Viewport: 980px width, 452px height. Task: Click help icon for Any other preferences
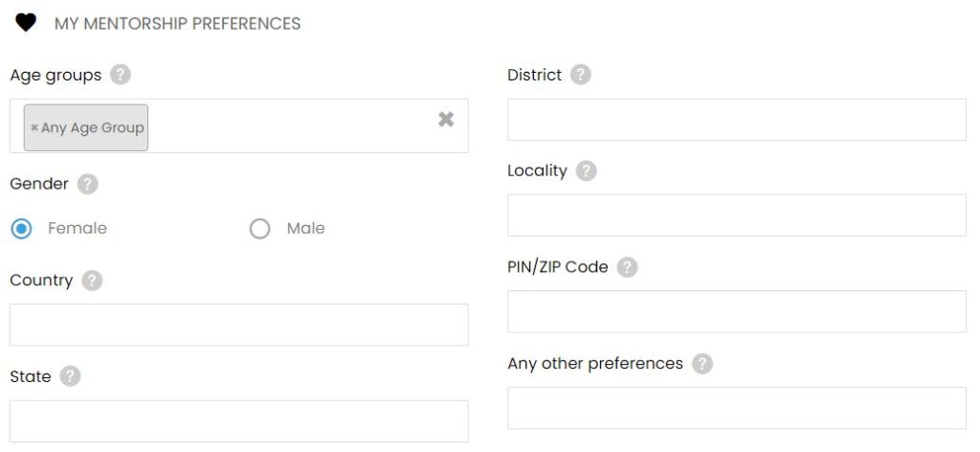pyautogui.click(x=702, y=364)
